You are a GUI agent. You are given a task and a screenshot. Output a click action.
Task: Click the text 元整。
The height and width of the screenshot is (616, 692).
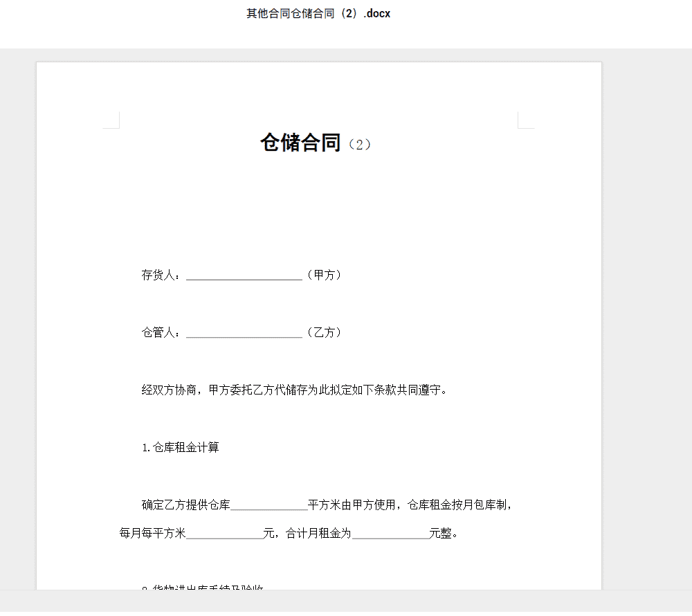tap(444, 533)
